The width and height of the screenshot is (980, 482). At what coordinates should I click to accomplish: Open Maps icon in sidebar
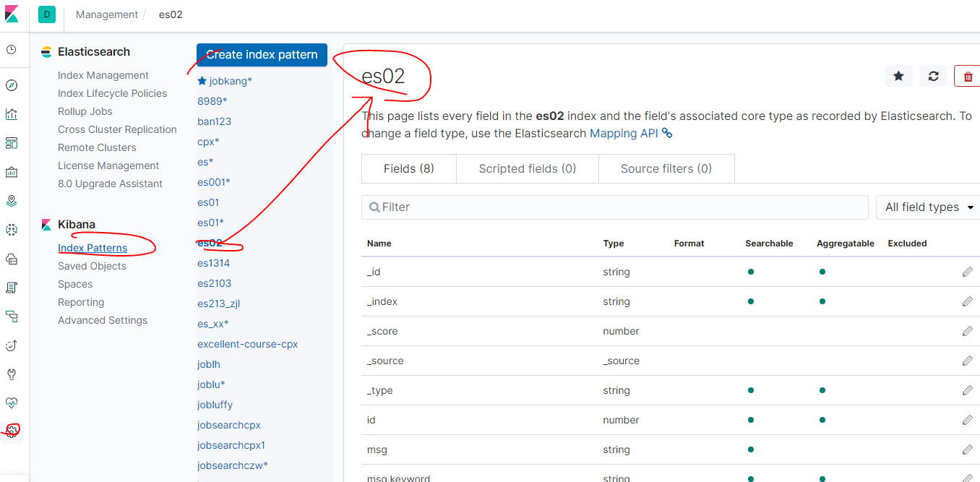pyautogui.click(x=12, y=201)
